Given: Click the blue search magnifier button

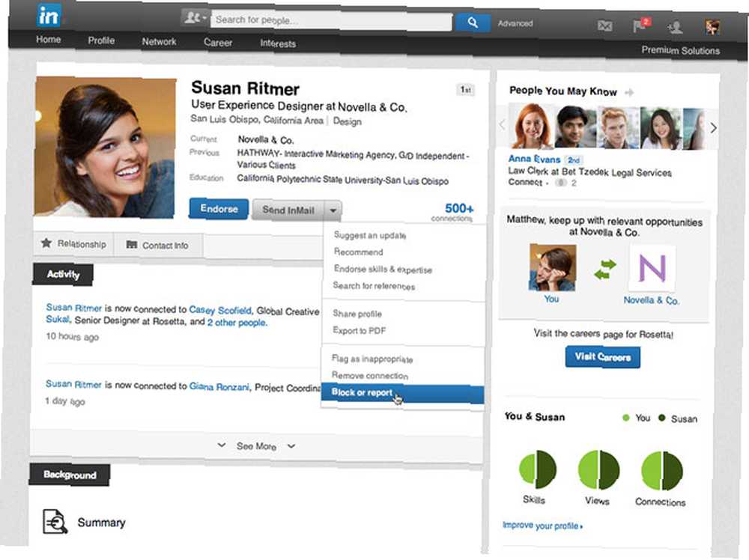Looking at the screenshot, I should (x=473, y=22).
